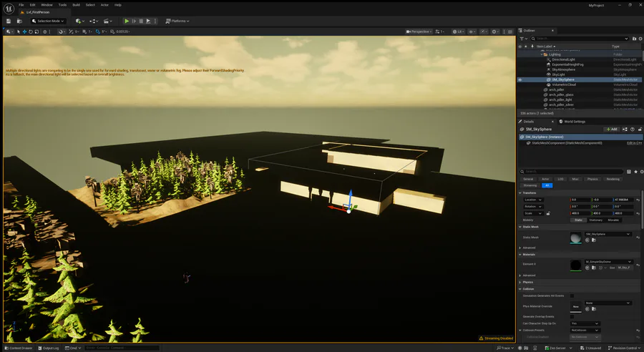Save the current level with the disk icon
The height and width of the screenshot is (352, 644).
(8, 21)
